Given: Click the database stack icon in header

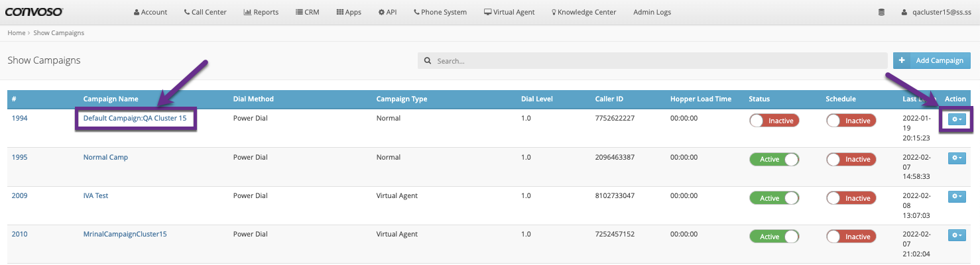Looking at the screenshot, I should (881, 12).
